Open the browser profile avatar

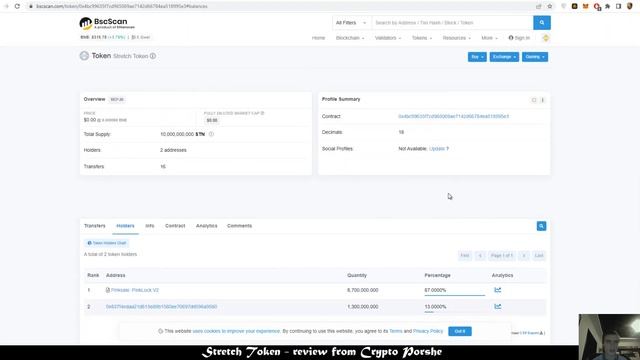[630, 6]
